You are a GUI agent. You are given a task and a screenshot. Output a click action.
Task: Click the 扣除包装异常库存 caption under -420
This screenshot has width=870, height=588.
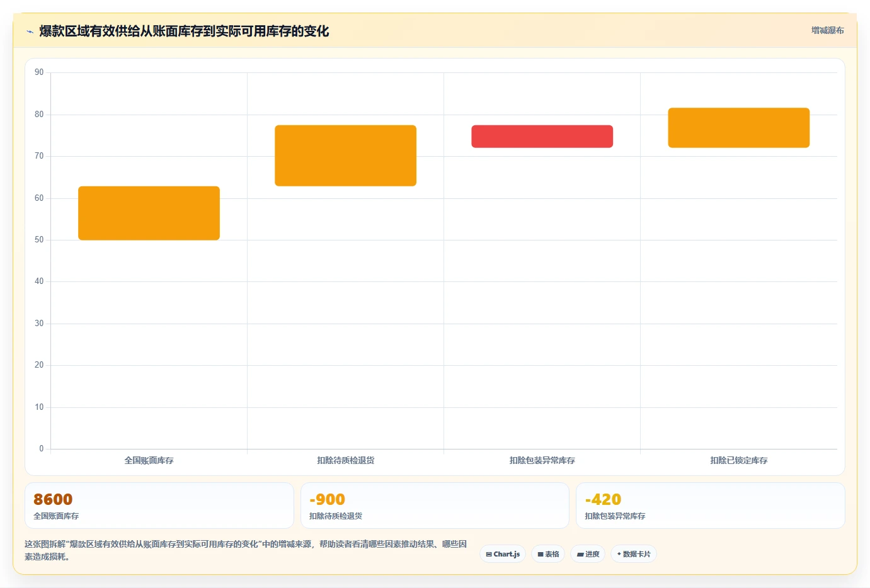click(x=615, y=516)
